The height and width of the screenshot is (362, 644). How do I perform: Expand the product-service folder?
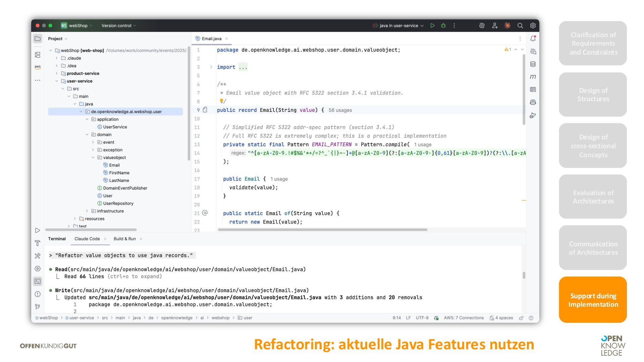click(x=57, y=73)
